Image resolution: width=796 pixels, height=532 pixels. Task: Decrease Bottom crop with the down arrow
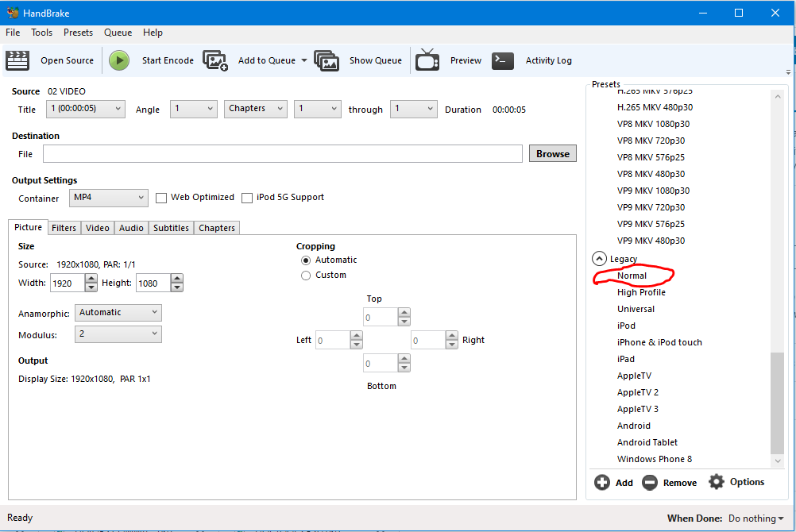[404, 367]
